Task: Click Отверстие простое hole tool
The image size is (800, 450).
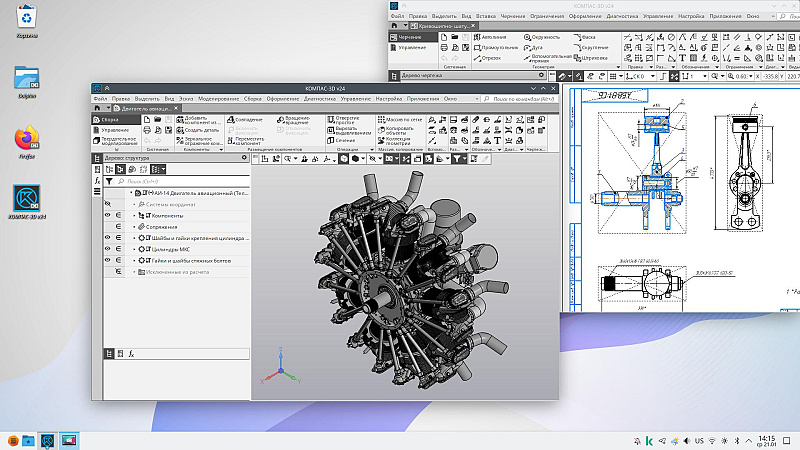Action: point(343,119)
